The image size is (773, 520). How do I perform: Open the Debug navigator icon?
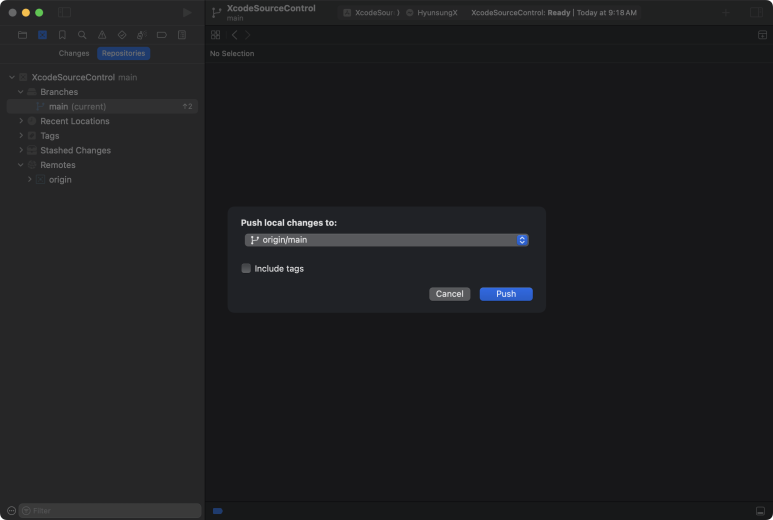141,35
